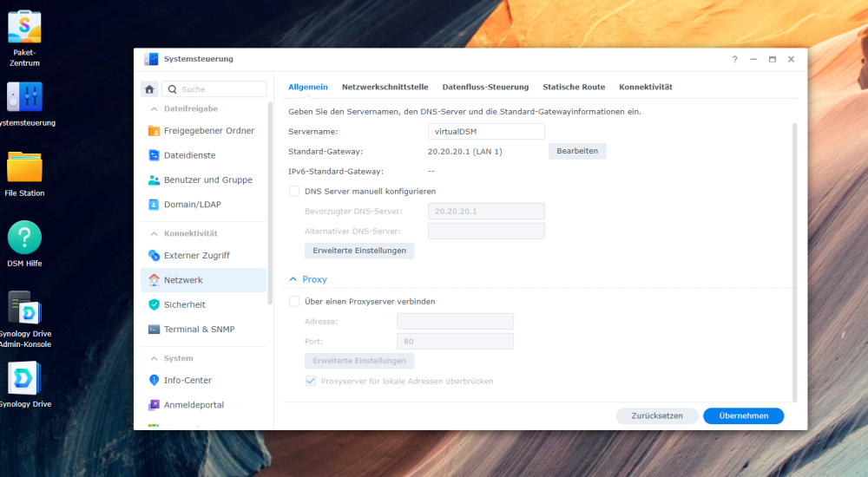Switch to the Datenfluss-Steuerung tab
The height and width of the screenshot is (477, 868).
tap(485, 87)
